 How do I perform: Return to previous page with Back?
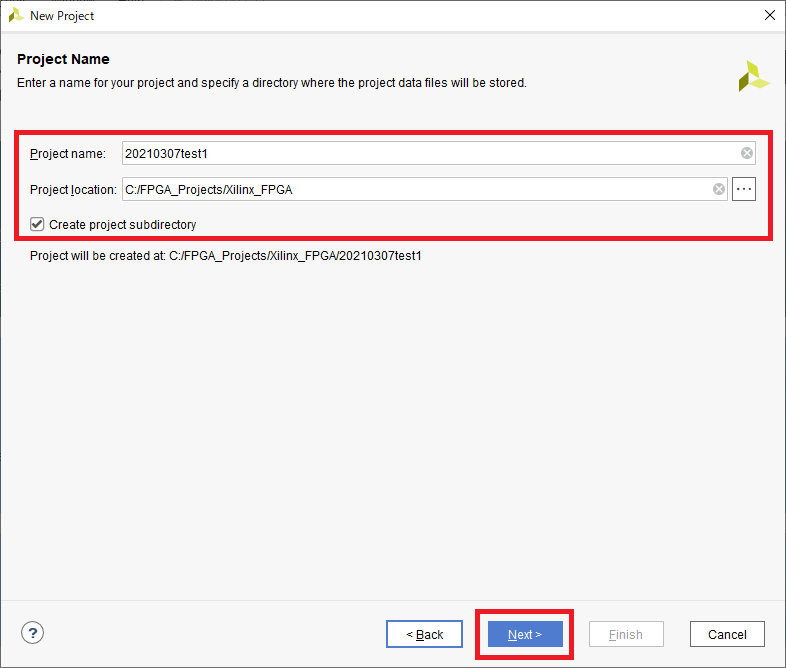coord(424,634)
